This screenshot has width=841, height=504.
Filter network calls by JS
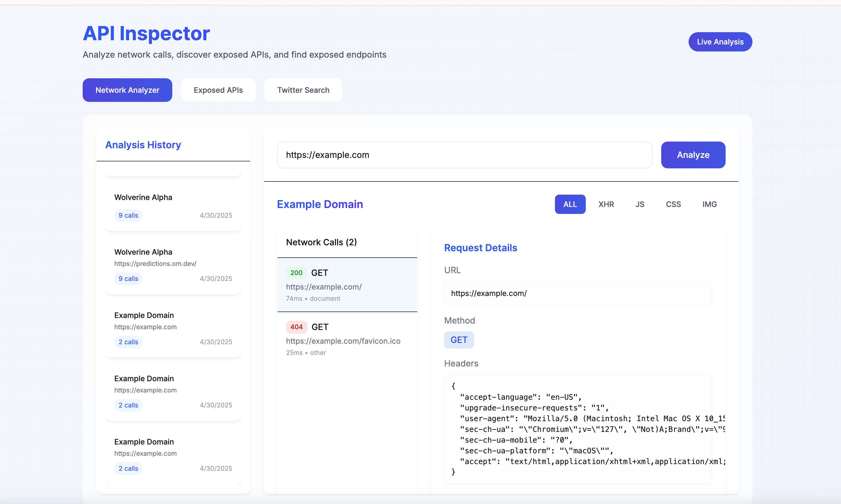coord(639,204)
